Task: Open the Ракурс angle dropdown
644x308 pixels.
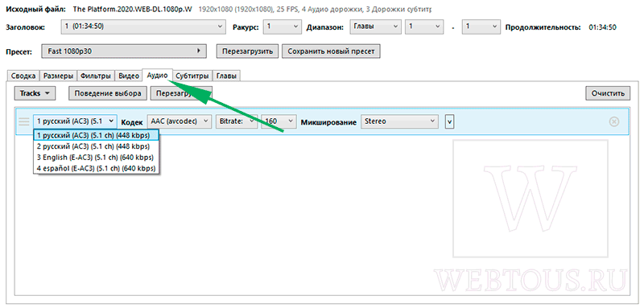Action: point(283,27)
